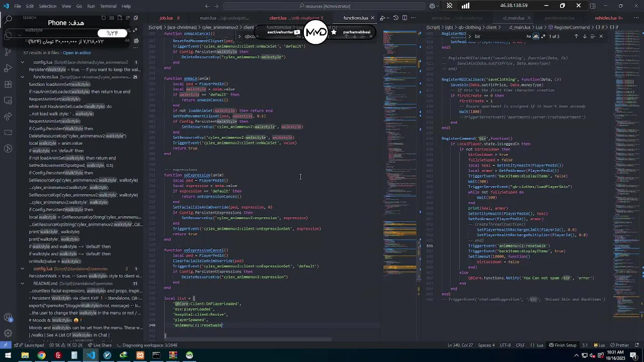The height and width of the screenshot is (362, 644).
Task: Click the Open in editor link
Action: click(77, 53)
